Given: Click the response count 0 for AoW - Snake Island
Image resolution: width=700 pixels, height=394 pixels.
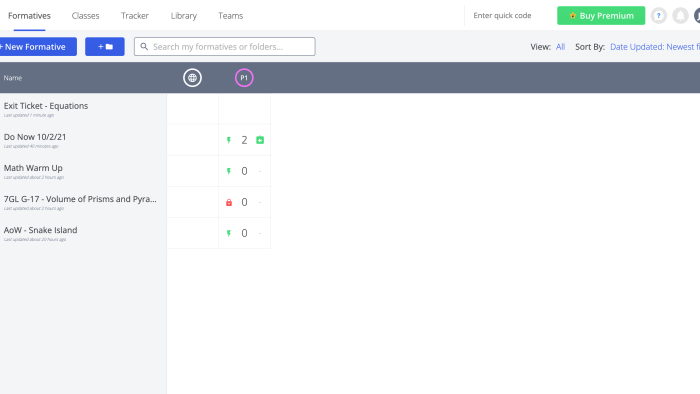Looking at the screenshot, I should point(244,233).
